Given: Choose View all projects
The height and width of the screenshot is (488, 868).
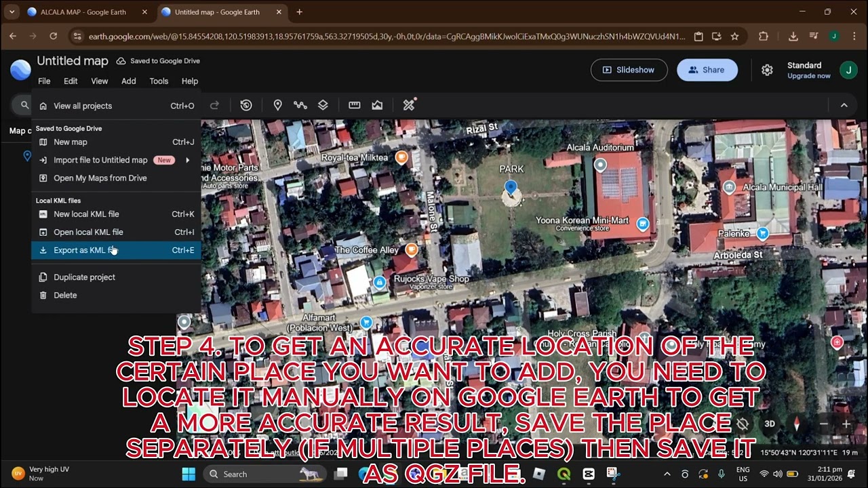Looking at the screenshot, I should [x=116, y=106].
